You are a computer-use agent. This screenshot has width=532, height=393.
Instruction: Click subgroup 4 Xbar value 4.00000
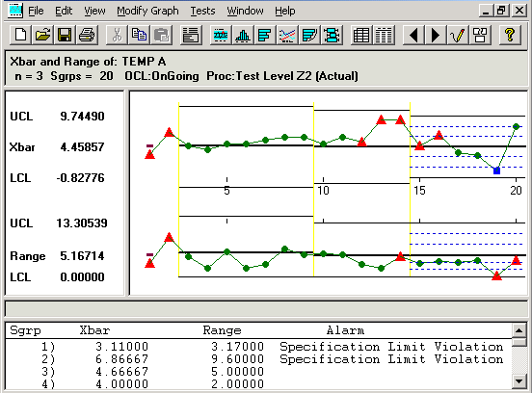tap(122, 384)
